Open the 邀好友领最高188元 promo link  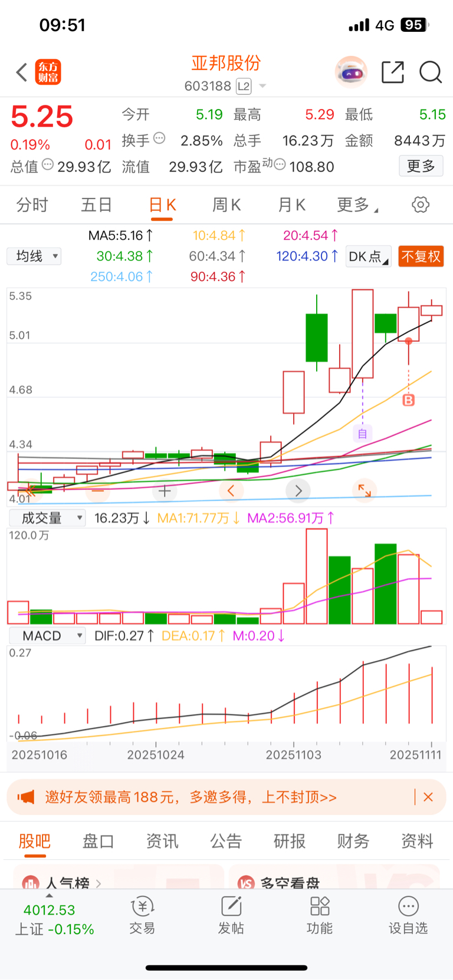click(x=191, y=797)
